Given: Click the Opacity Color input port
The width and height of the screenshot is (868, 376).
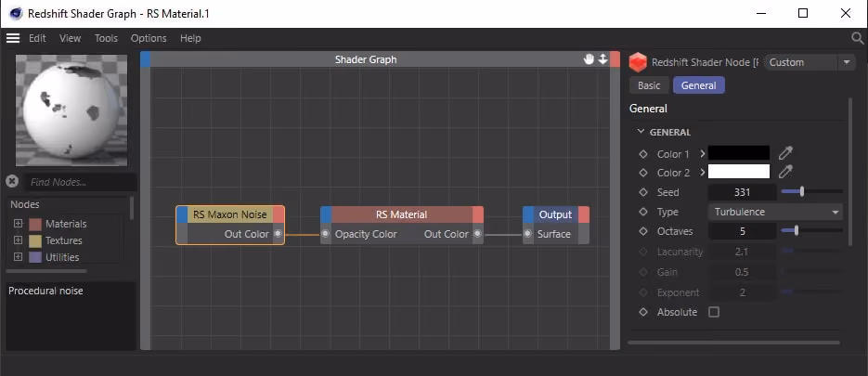Looking at the screenshot, I should [x=326, y=234].
